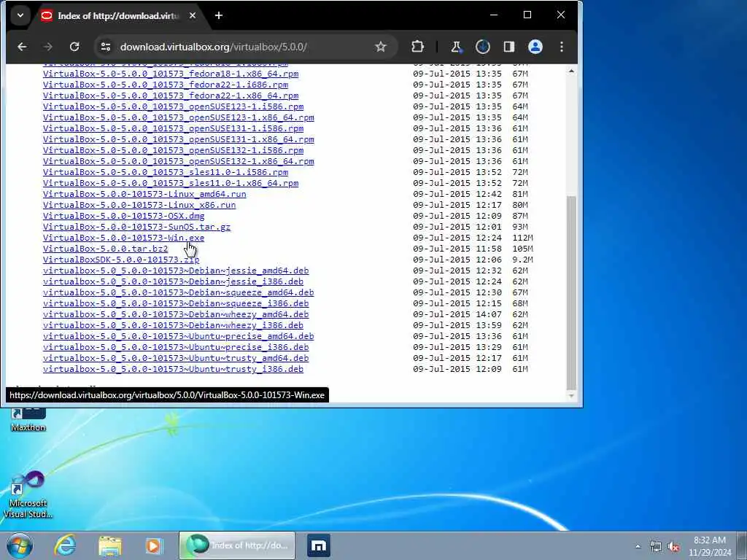Click the page scrollbar up arrow
Screen dimensions: 747x560
pos(571,71)
